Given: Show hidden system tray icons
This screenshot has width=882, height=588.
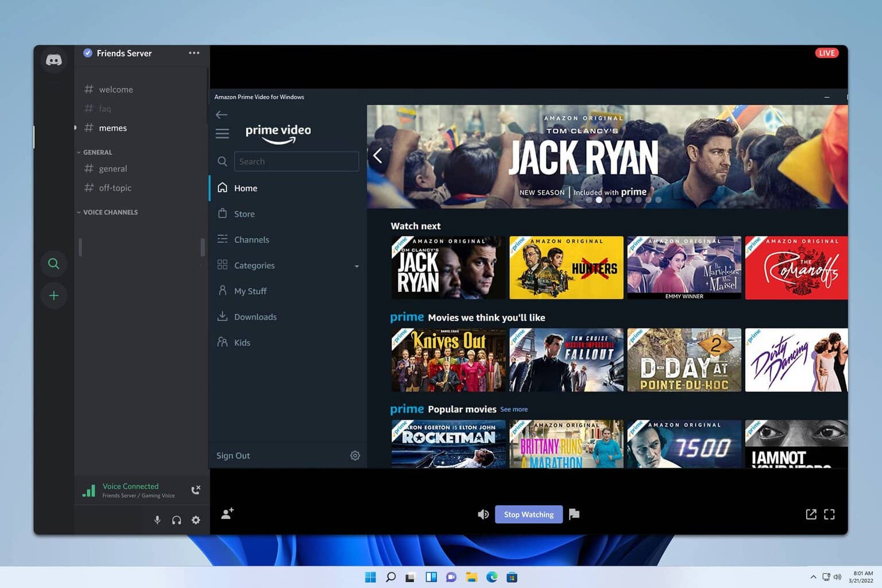Looking at the screenshot, I should click(813, 577).
